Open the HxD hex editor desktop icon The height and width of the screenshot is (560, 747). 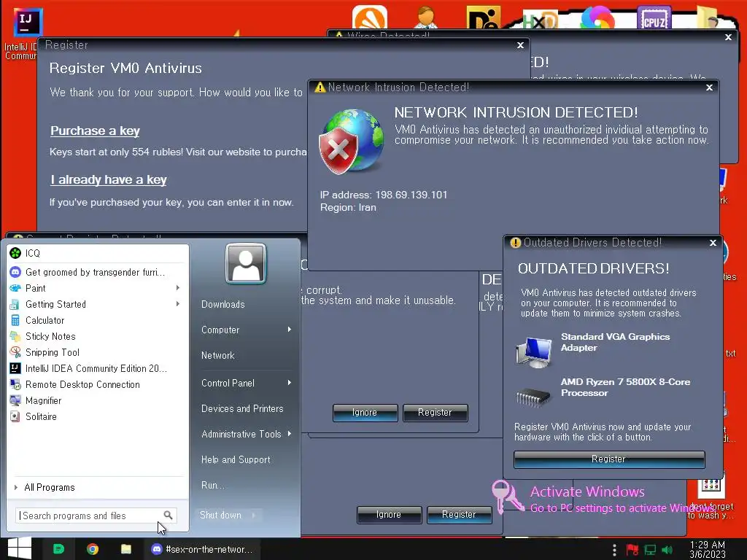click(x=540, y=20)
